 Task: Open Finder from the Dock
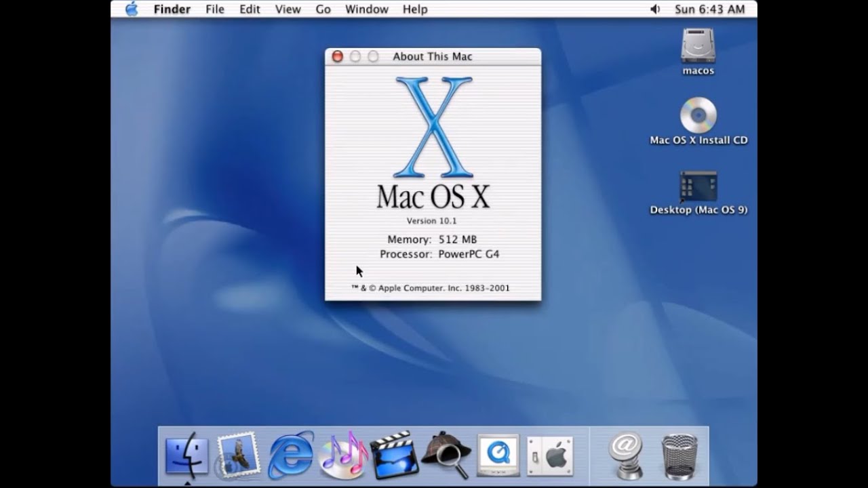186,455
